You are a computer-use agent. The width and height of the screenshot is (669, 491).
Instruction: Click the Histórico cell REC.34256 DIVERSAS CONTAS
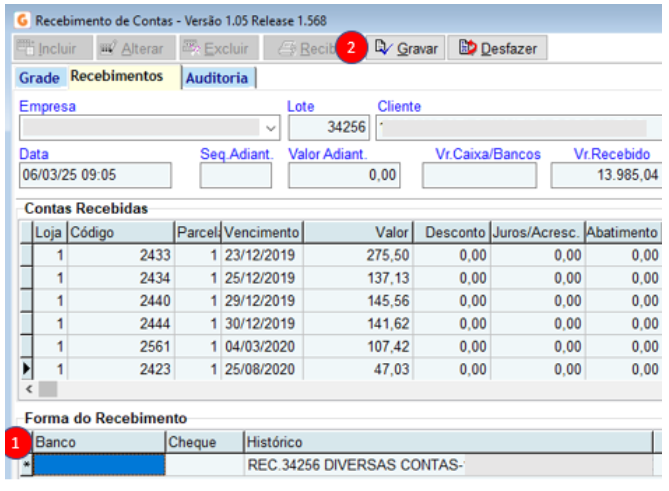pos(448,465)
